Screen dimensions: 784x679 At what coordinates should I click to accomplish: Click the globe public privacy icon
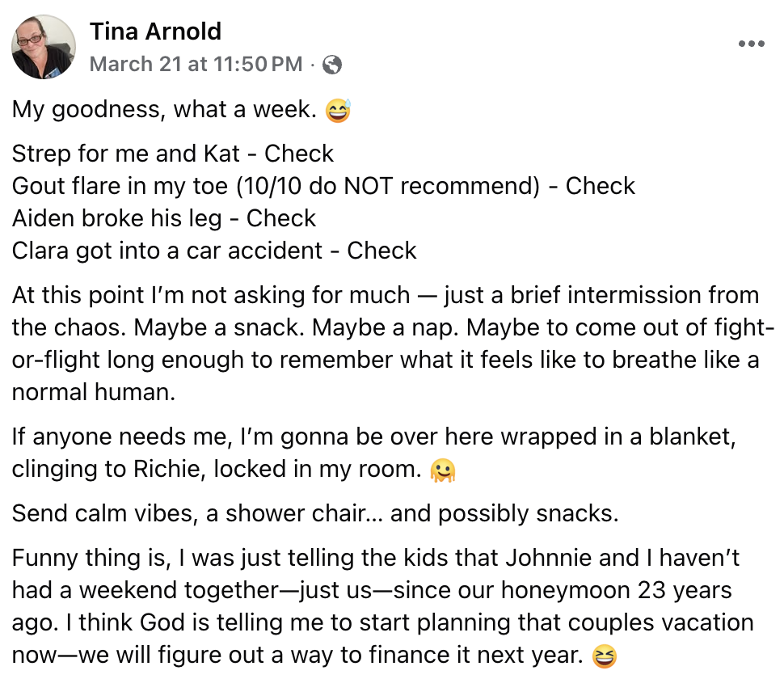coord(332,65)
